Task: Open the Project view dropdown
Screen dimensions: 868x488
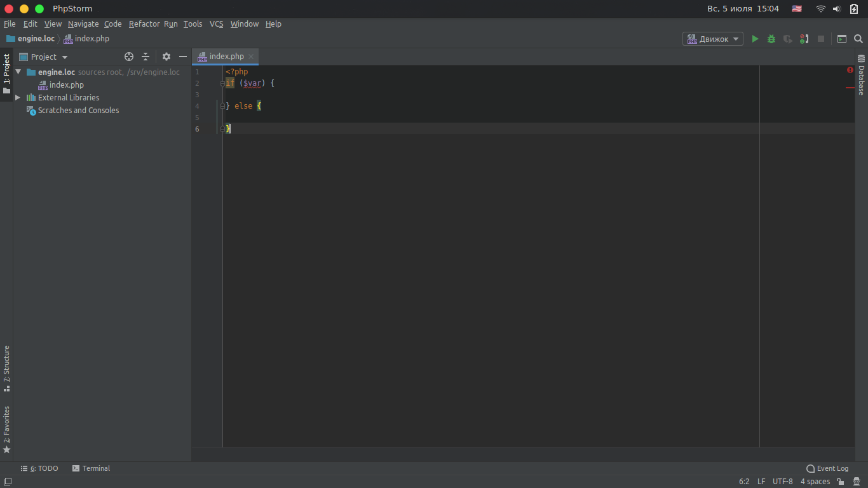Action: pyautogui.click(x=44, y=57)
